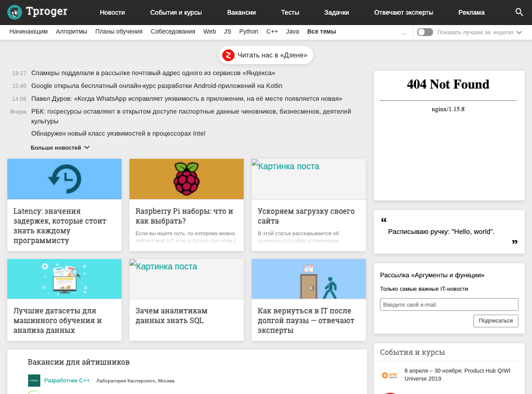
Task: Click the QIWI event logo
Action: [x=390, y=375]
